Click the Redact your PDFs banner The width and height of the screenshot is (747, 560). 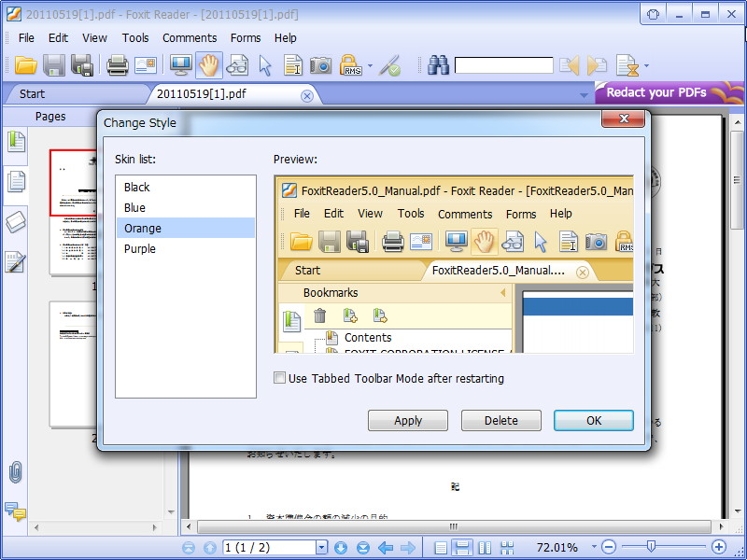[x=669, y=92]
